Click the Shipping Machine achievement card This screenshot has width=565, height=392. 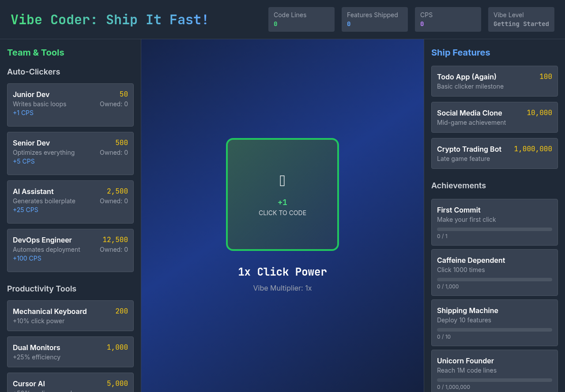(494, 322)
